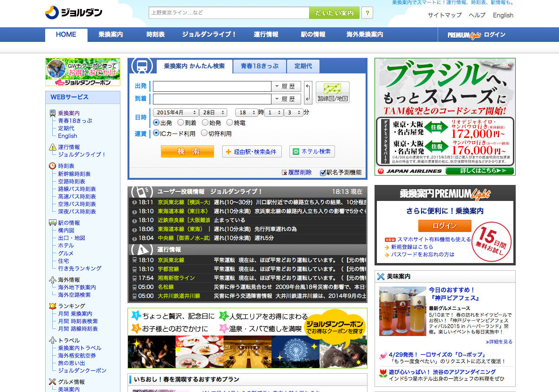Image resolution: width=559 pixels, height=392 pixels.
Task: Switch site language via English link
Action: [x=503, y=15]
